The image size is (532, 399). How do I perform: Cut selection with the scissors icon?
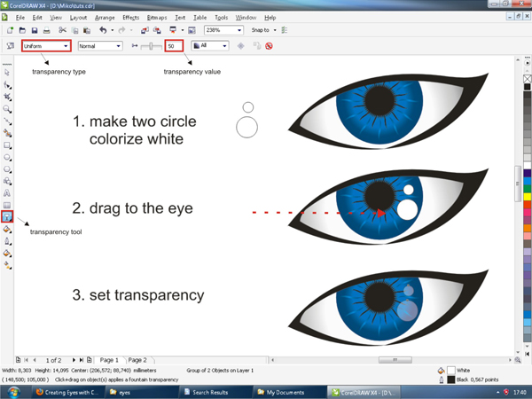tap(62, 30)
